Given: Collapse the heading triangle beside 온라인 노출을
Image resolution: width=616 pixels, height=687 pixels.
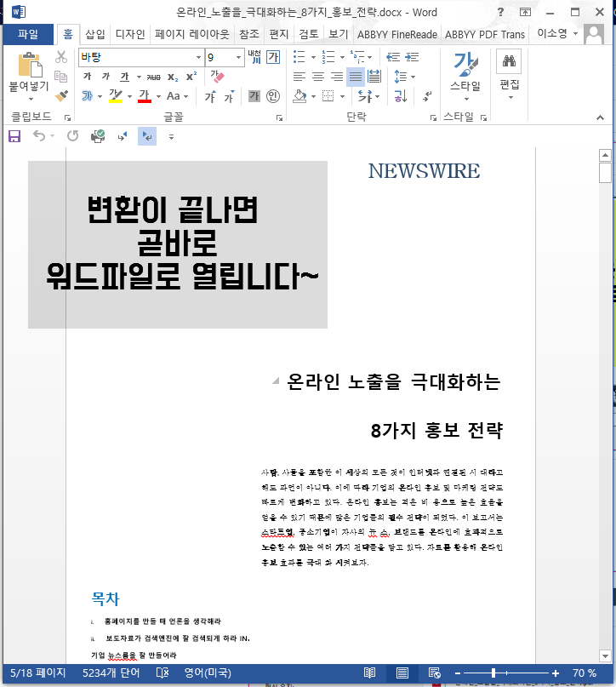Looking at the screenshot, I should (276, 381).
